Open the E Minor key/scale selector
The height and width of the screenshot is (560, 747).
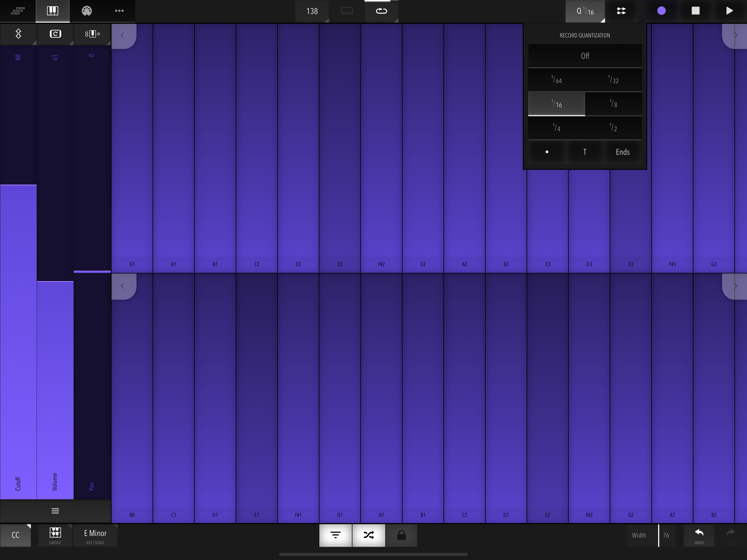[95, 535]
